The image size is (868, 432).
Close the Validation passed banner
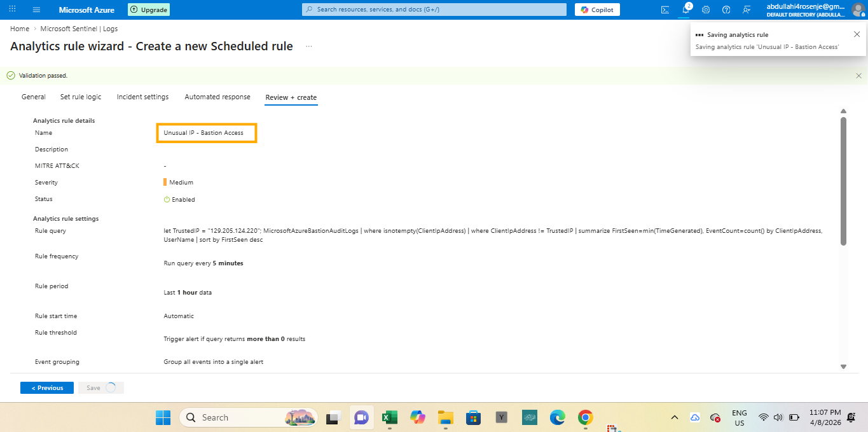click(x=858, y=76)
